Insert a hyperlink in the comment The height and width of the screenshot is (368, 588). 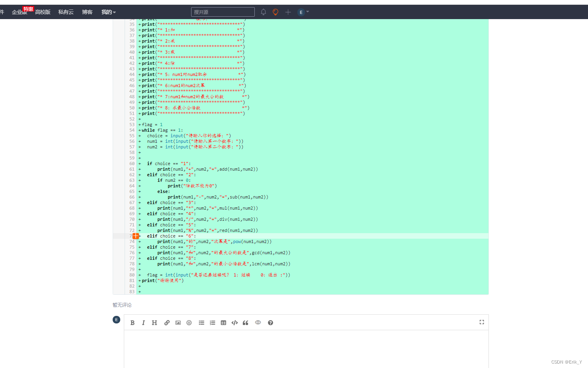[x=167, y=323]
